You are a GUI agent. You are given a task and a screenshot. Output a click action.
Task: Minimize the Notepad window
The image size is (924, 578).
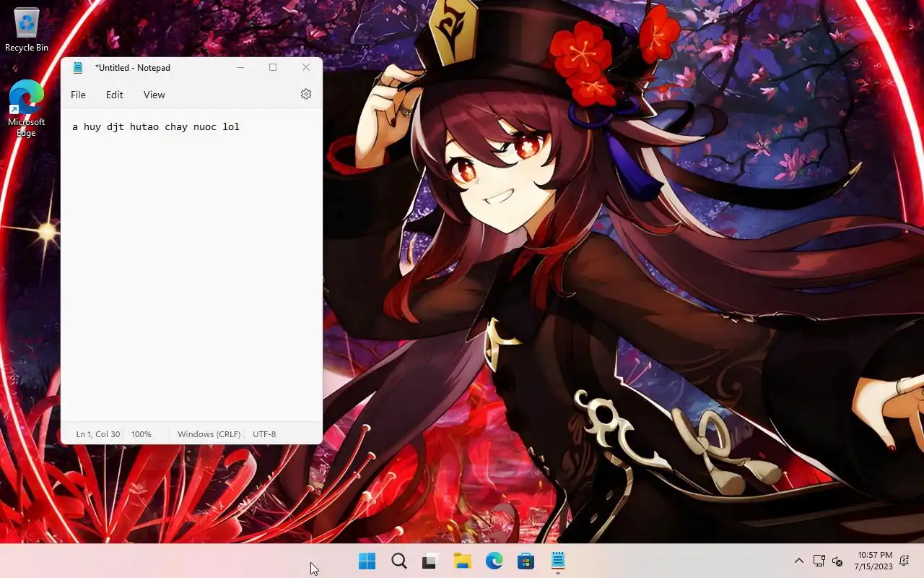240,67
